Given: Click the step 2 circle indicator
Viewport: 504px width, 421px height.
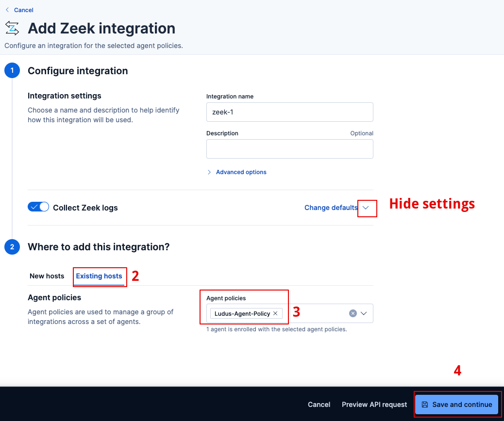Looking at the screenshot, I should tap(12, 246).
